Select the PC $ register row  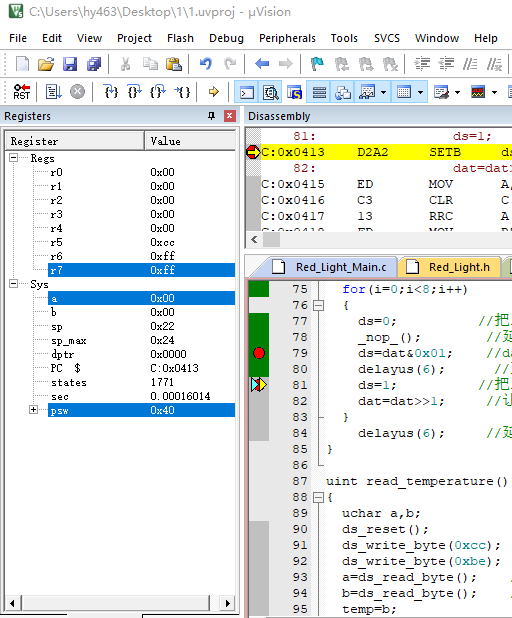(x=141, y=368)
